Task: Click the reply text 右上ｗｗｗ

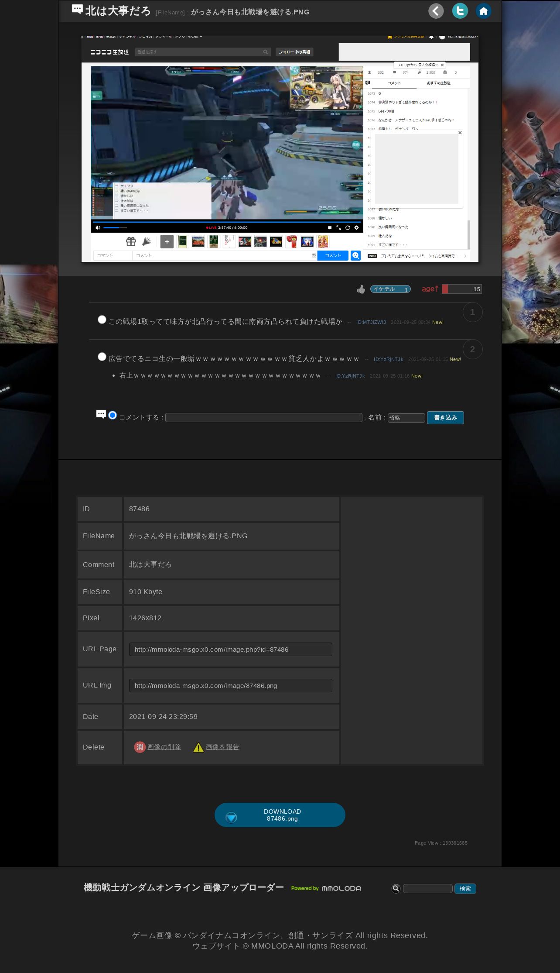Action: pyautogui.click(x=220, y=375)
